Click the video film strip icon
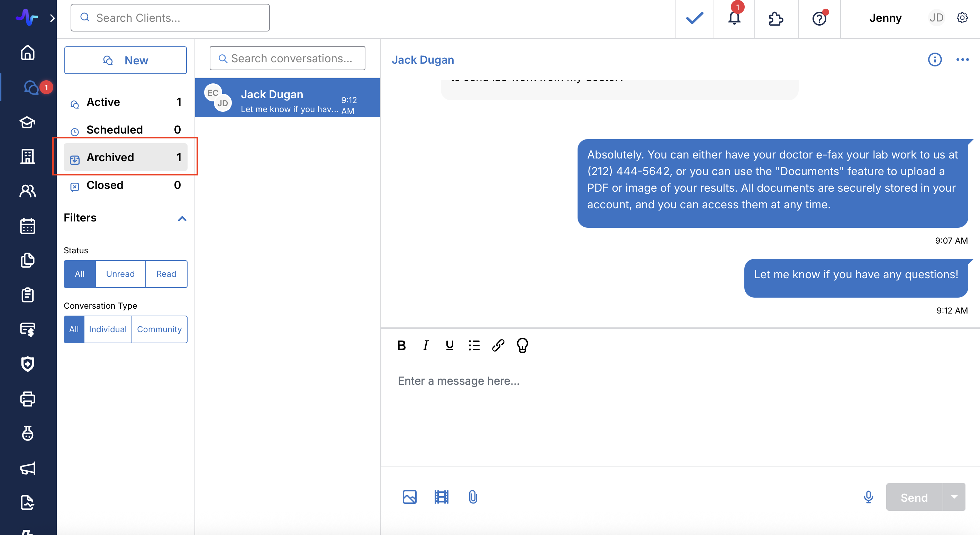The image size is (980, 535). point(441,497)
